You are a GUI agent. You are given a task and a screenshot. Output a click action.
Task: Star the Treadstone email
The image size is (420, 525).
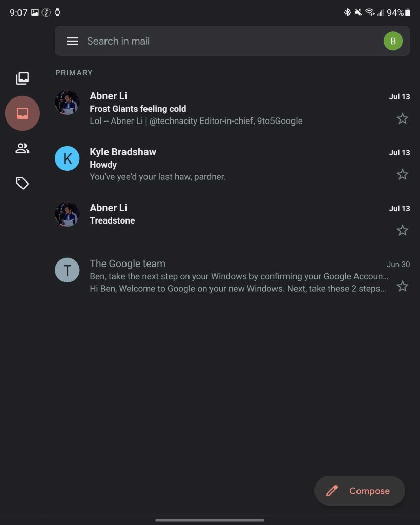coord(403,231)
